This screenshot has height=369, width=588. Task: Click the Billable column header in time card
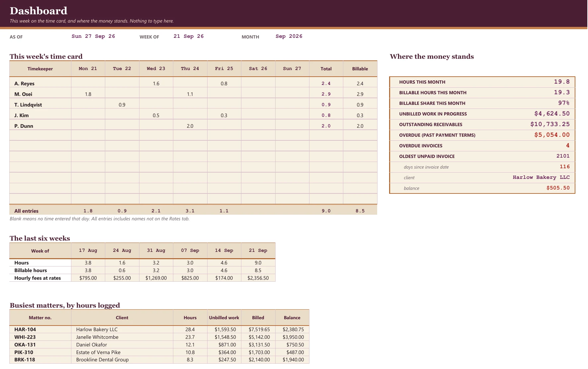click(x=360, y=69)
